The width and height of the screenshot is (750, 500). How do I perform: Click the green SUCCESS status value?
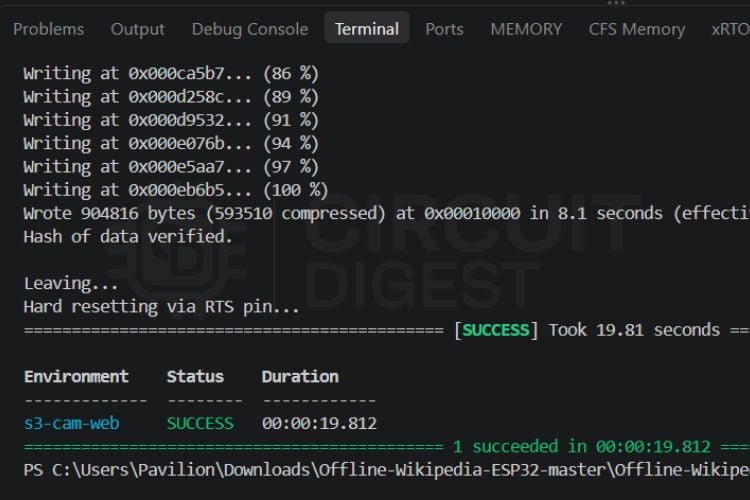(200, 423)
